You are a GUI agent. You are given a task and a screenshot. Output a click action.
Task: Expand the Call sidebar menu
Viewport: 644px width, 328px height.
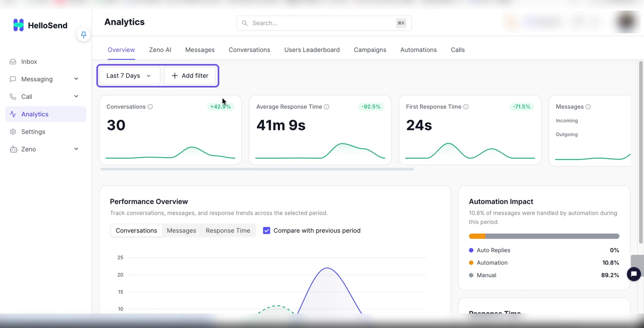[x=76, y=96]
